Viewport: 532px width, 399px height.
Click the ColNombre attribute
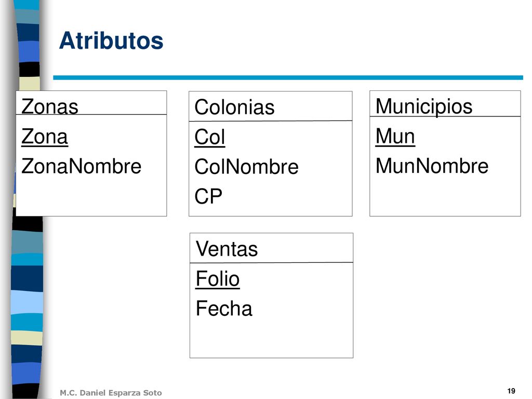pyautogui.click(x=246, y=167)
